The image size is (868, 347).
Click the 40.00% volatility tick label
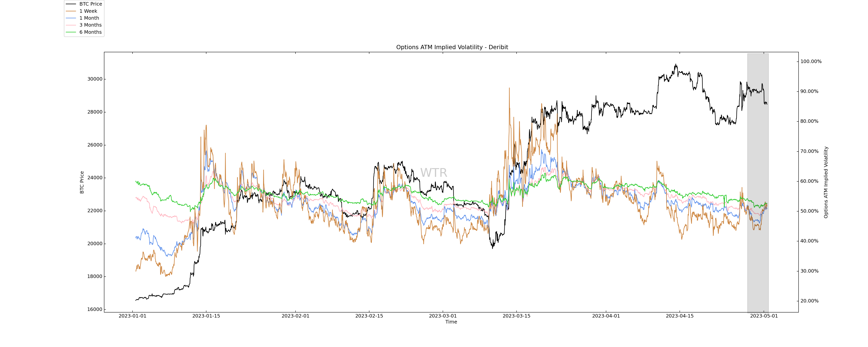(x=809, y=241)
